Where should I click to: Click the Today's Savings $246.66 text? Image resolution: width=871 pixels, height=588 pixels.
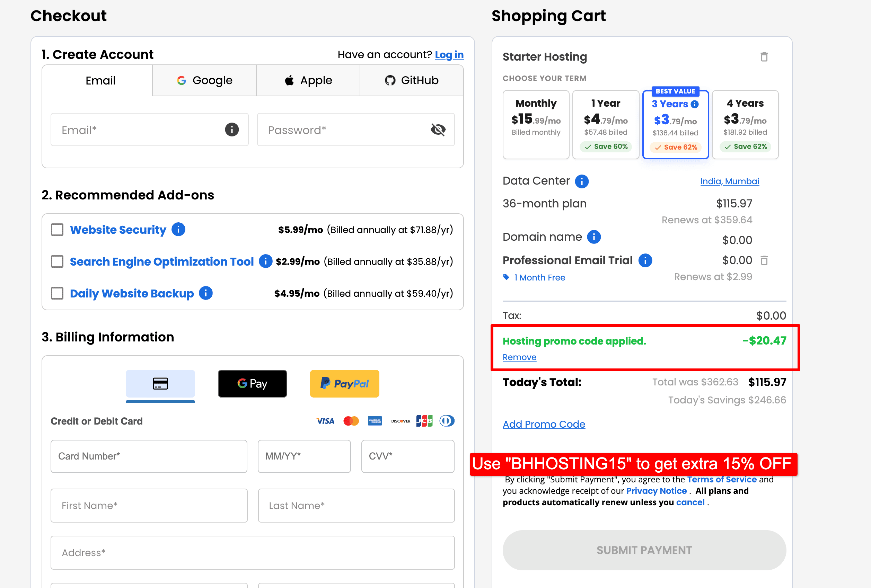(x=727, y=400)
